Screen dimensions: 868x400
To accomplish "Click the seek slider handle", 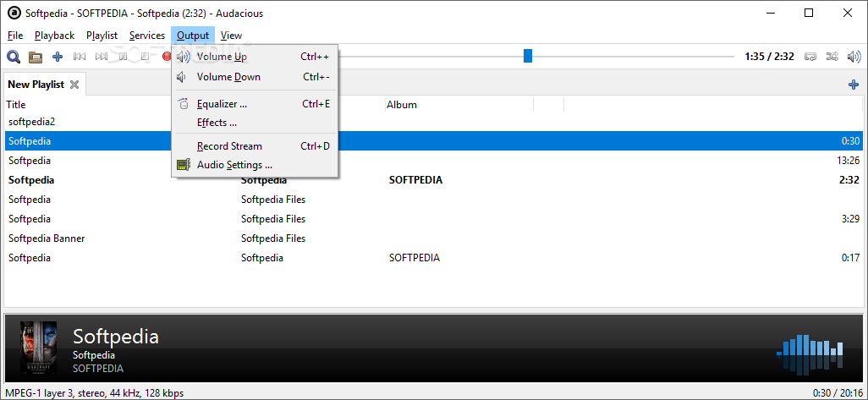I will [528, 56].
